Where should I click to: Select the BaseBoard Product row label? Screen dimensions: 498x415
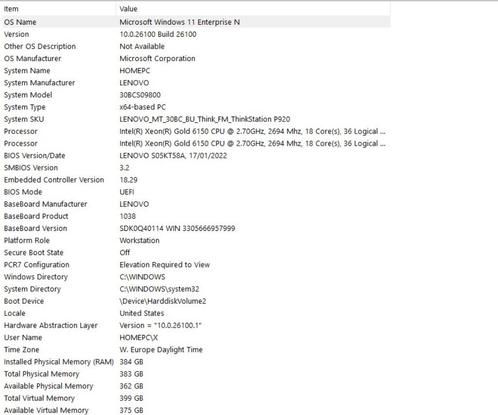(x=36, y=216)
